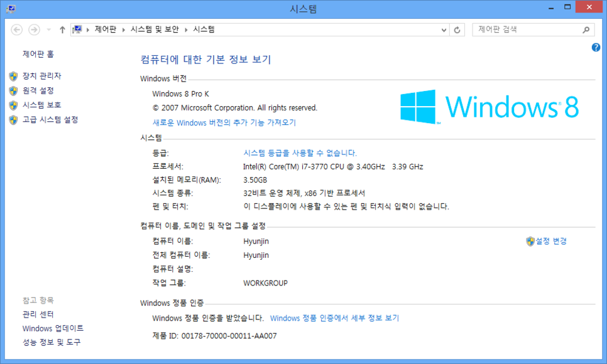Image resolution: width=607 pixels, height=364 pixels.
Task: Minimize the 시스템 window
Action: pos(551,8)
